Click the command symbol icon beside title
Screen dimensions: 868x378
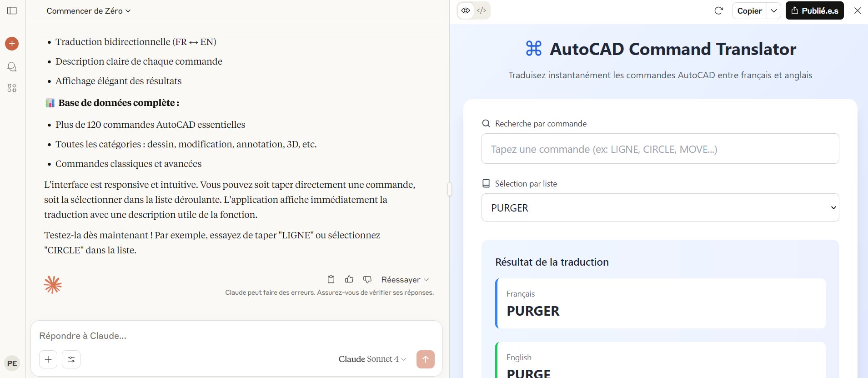pos(534,48)
